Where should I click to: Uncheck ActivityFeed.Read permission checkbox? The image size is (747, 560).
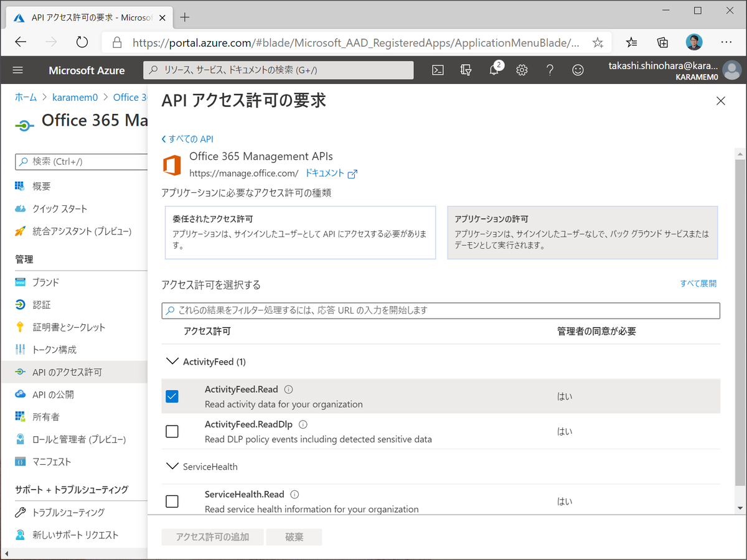click(x=172, y=396)
